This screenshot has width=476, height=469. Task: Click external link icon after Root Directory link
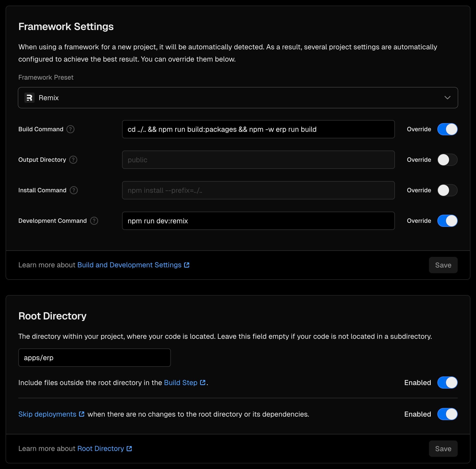(129, 449)
